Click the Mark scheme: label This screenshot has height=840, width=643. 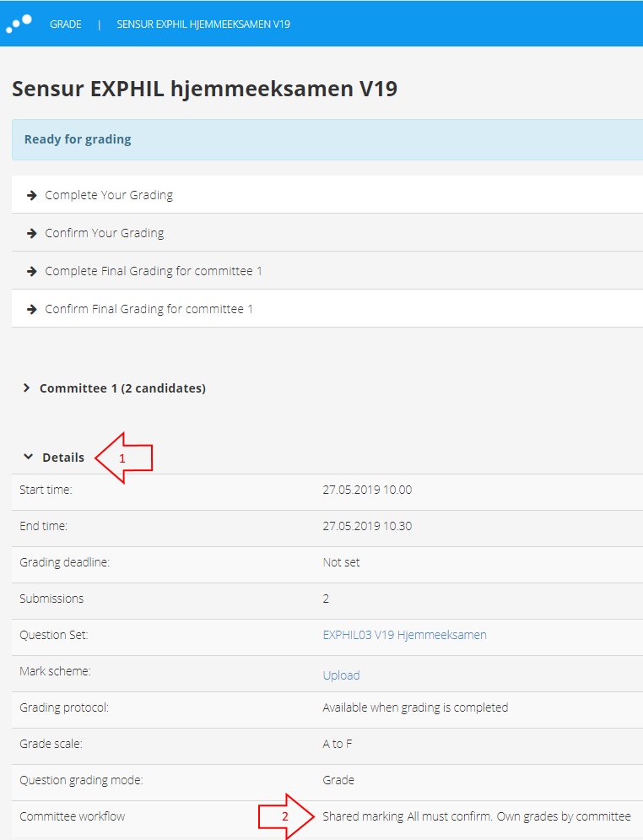point(55,671)
